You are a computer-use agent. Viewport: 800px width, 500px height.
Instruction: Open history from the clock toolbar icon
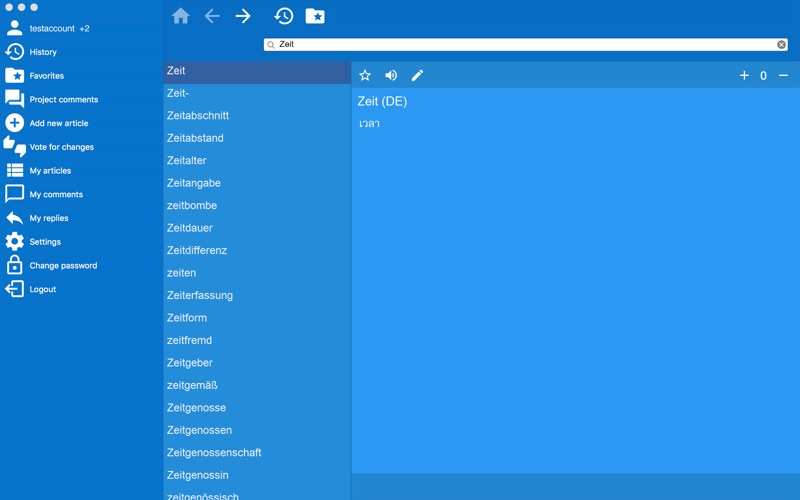click(x=284, y=16)
